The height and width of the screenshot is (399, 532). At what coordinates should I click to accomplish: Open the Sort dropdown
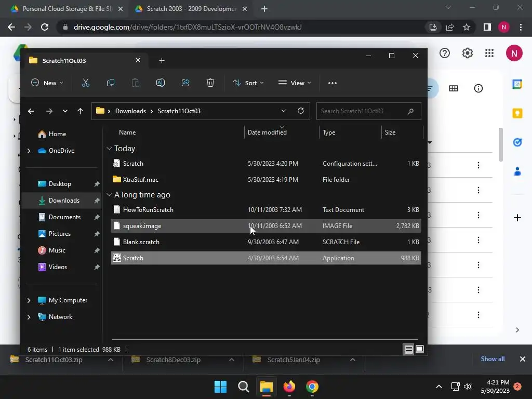248,83
